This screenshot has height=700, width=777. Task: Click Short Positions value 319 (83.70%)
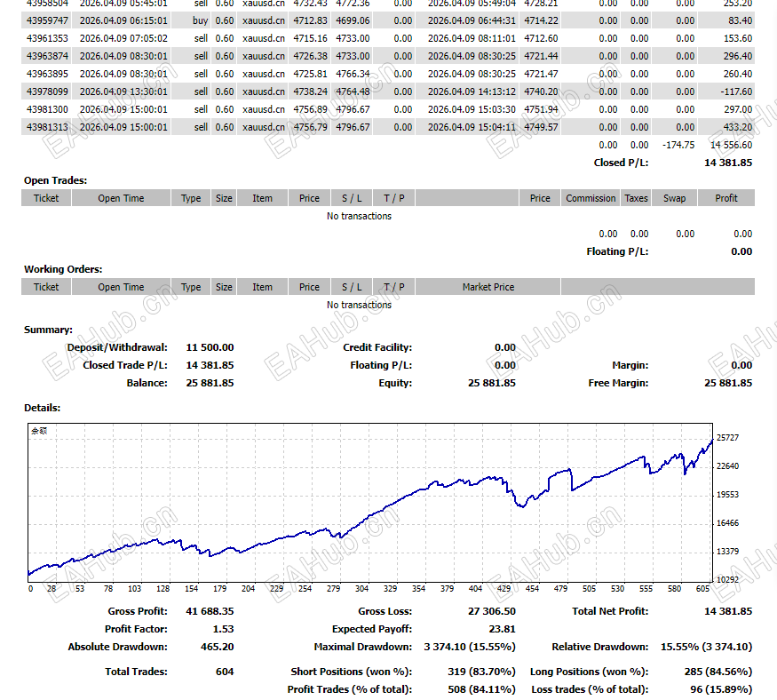pyautogui.click(x=481, y=672)
